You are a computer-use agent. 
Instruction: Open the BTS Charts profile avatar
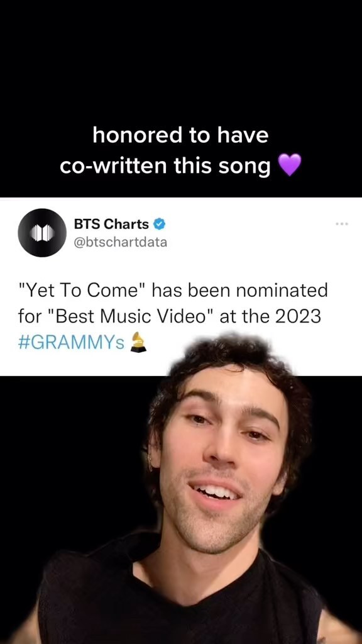point(42,233)
